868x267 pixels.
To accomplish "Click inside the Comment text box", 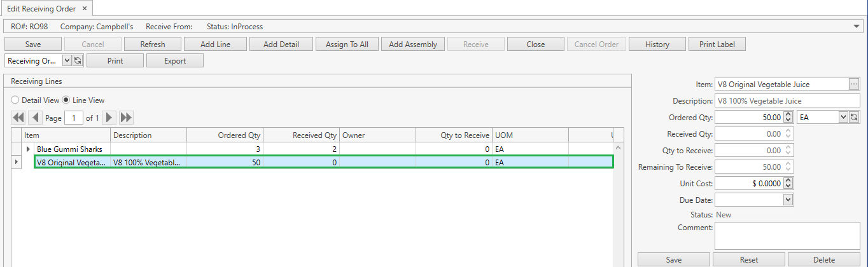I will coord(787,236).
